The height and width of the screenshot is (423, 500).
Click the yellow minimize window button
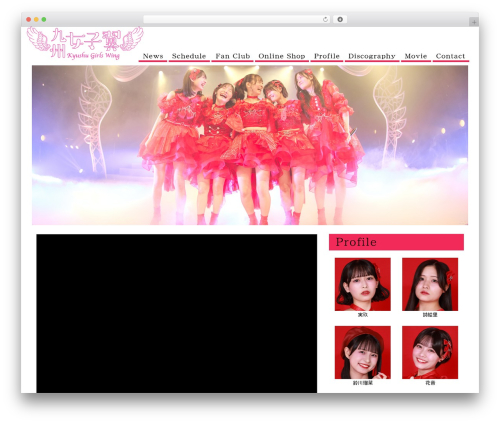36,20
